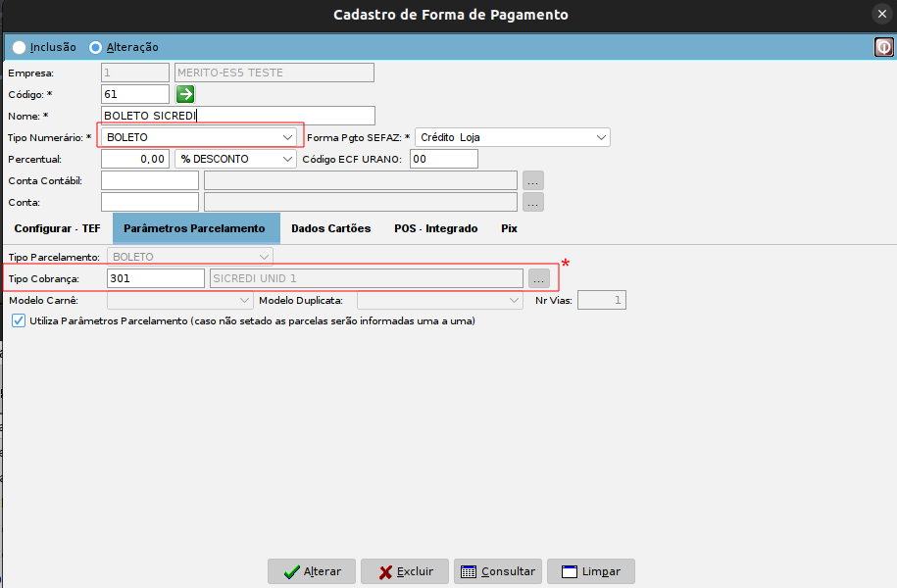
Task: Click the Alterar button
Action: pyautogui.click(x=311, y=571)
